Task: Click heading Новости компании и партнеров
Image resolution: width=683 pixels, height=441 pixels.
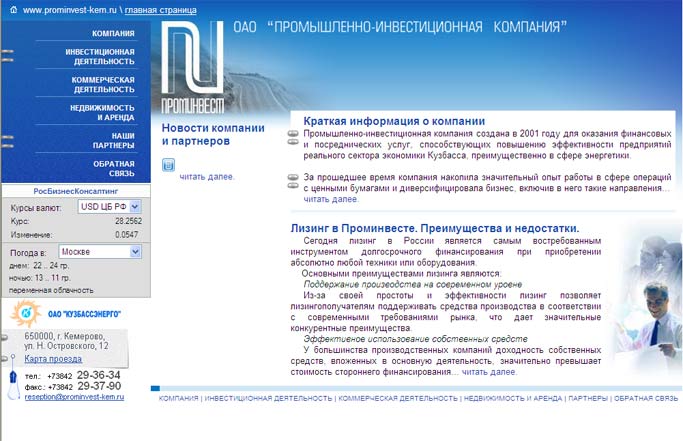Action: point(213,134)
